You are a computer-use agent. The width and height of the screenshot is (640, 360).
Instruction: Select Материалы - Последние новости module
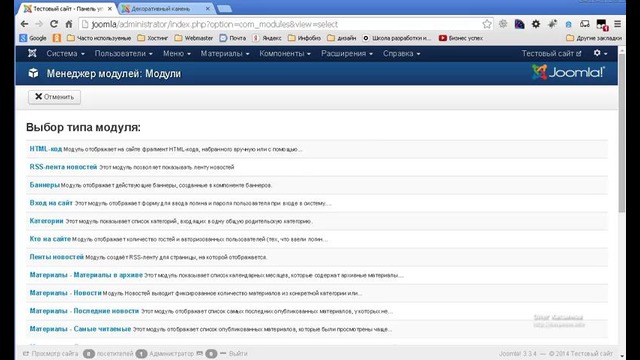pyautogui.click(x=84, y=311)
